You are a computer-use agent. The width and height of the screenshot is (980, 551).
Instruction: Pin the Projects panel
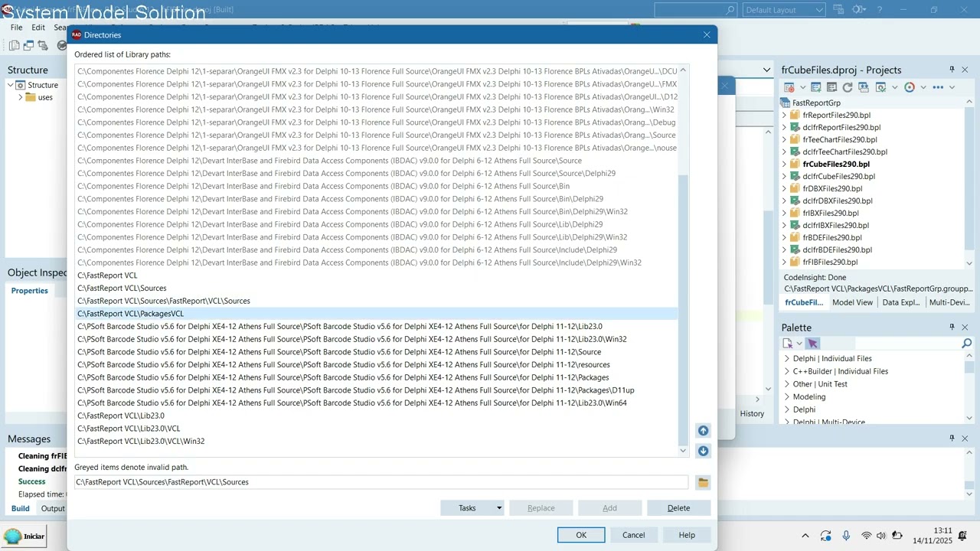pyautogui.click(x=952, y=70)
